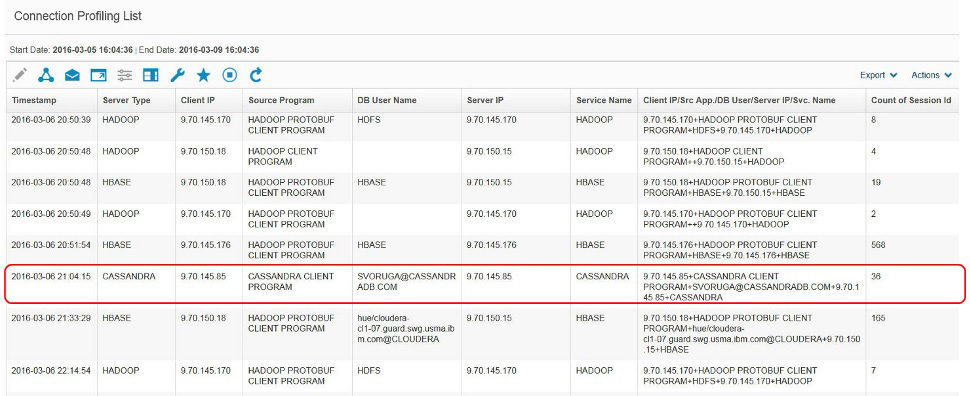Click the triangle network graph icon
Image resolution: width=970 pixels, height=396 pixels.
click(x=46, y=75)
